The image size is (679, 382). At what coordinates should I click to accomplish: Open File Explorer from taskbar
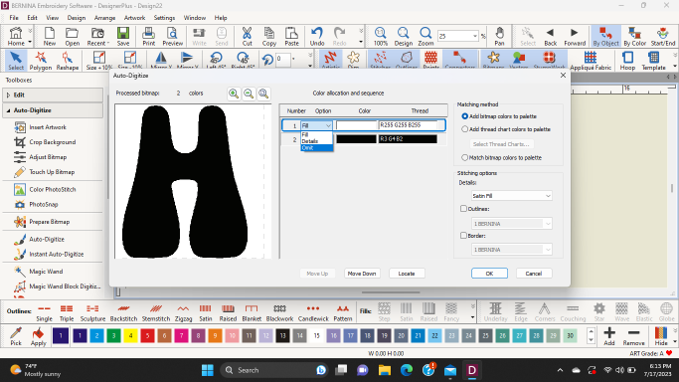[x=384, y=370]
